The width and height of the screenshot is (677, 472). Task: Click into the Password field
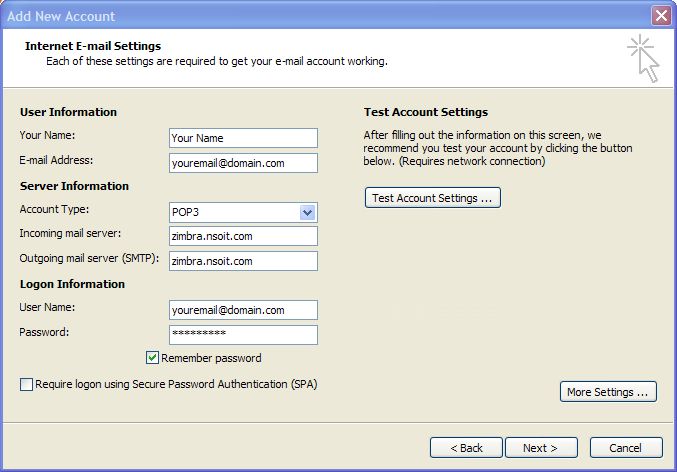point(243,335)
